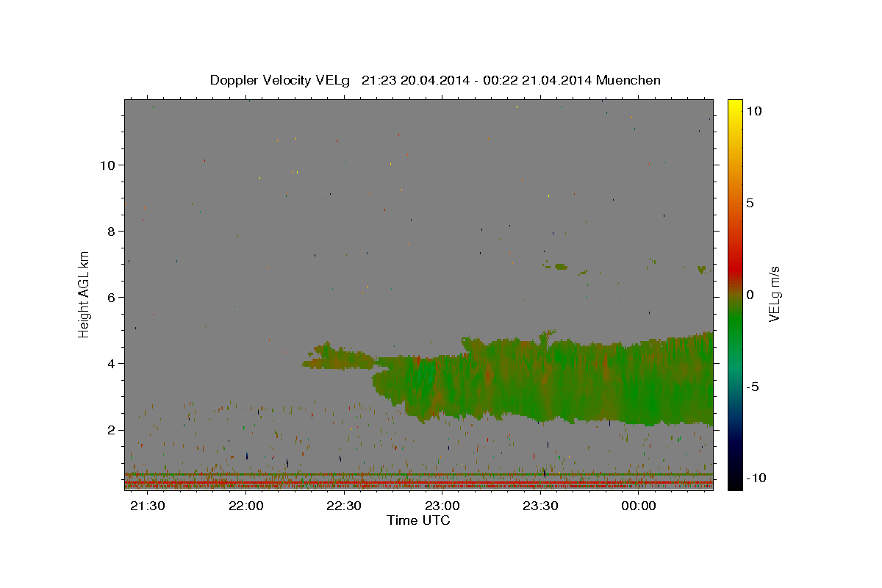Click the height tick label 10
Image resolution: width=882 pixels, height=588 pixels.
click(107, 165)
